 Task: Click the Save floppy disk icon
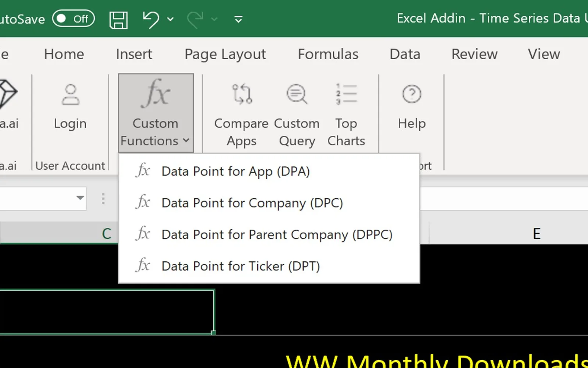119,20
